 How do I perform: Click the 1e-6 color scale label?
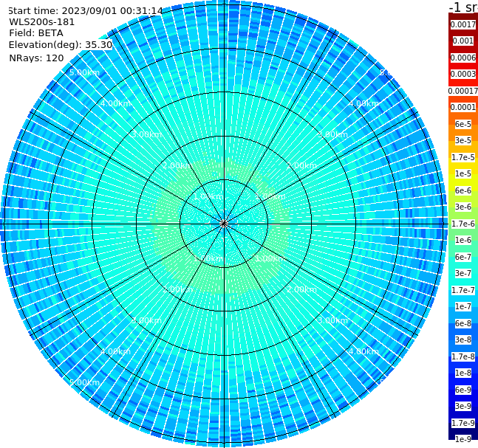[x=463, y=240]
